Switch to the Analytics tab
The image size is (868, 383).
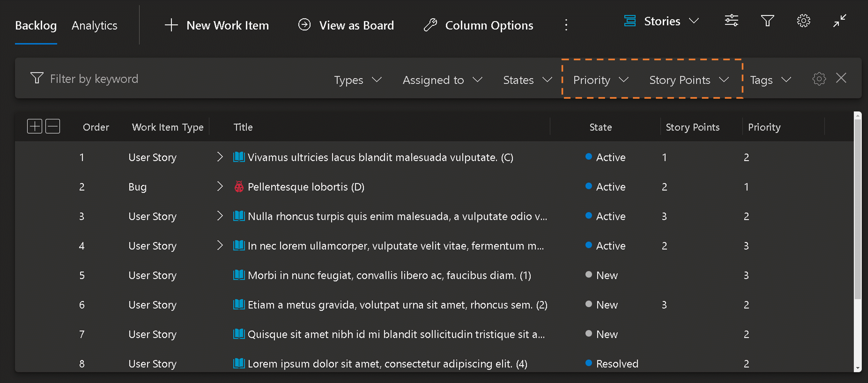pyautogui.click(x=95, y=25)
